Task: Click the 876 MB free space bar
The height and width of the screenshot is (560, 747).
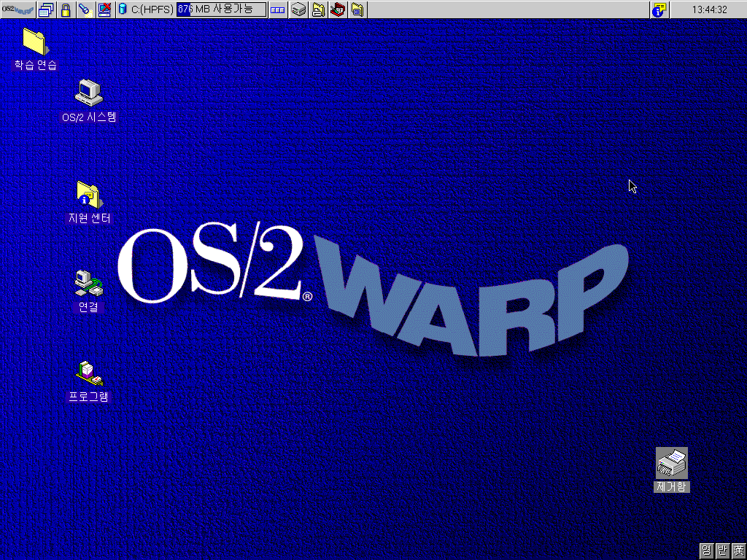Action: [222, 9]
